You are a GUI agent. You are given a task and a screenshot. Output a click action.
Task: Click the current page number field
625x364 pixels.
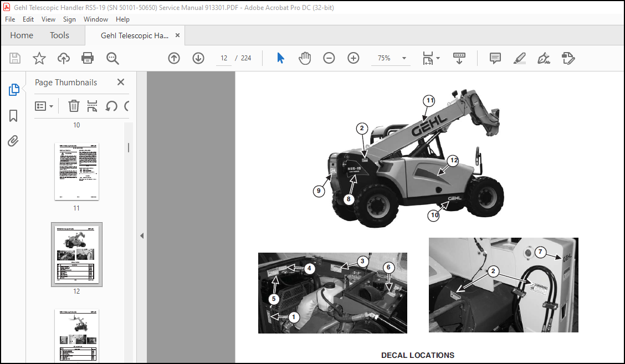224,58
